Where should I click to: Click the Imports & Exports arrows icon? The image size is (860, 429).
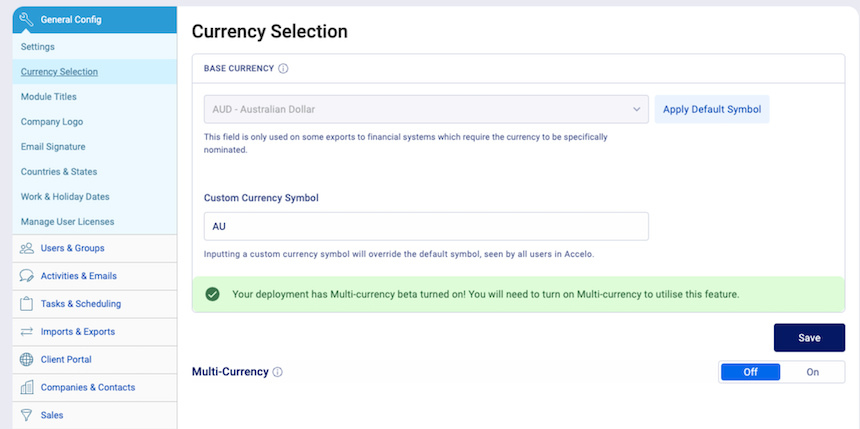tap(26, 331)
